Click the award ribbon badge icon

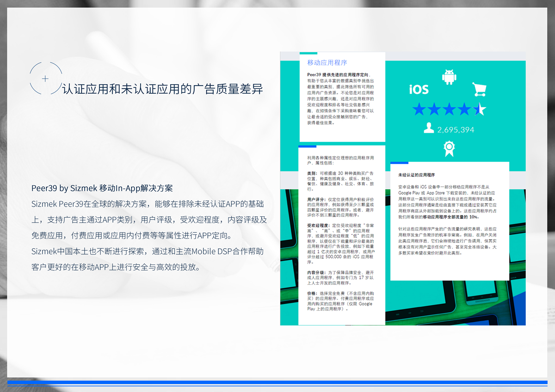[448, 149]
